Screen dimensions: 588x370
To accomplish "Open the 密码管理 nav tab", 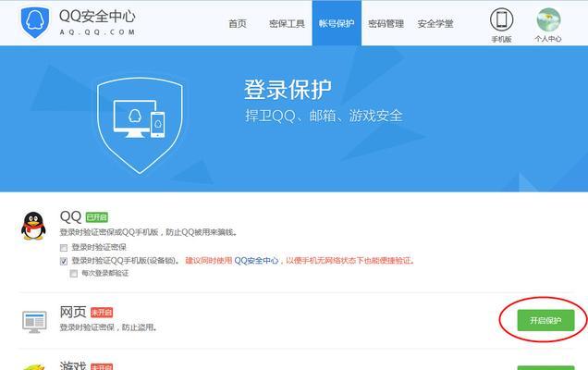I will [x=386, y=24].
